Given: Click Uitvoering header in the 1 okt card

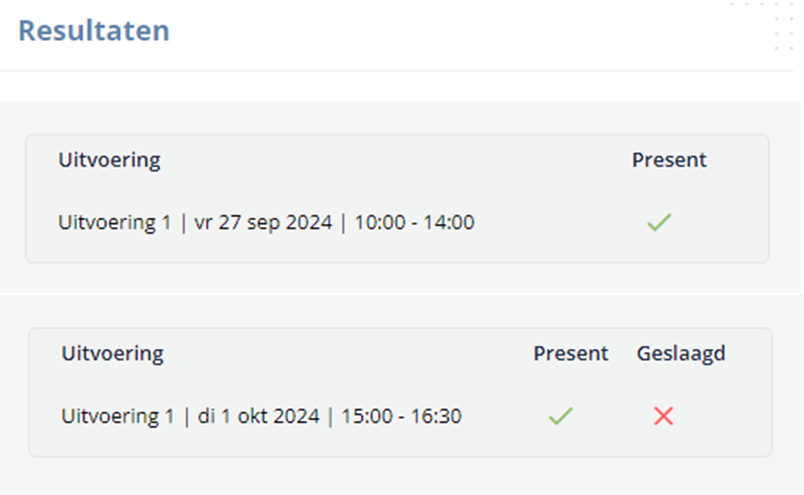Looking at the screenshot, I should pyautogui.click(x=112, y=354).
